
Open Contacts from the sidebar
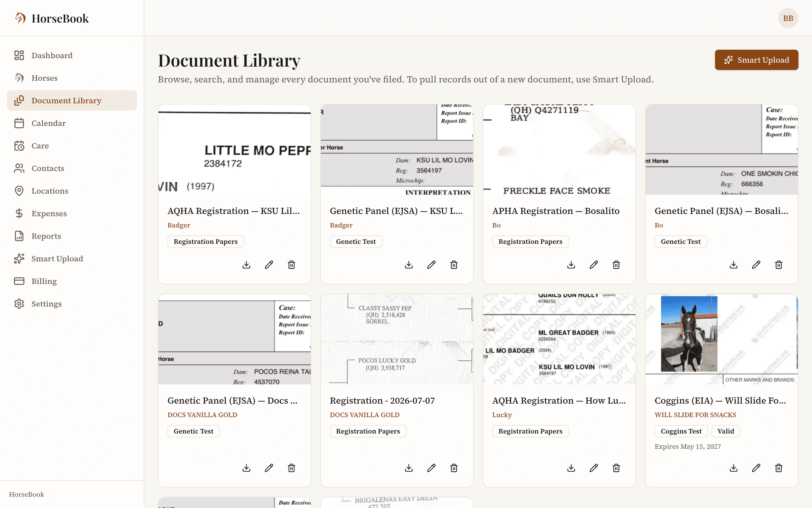72,168
